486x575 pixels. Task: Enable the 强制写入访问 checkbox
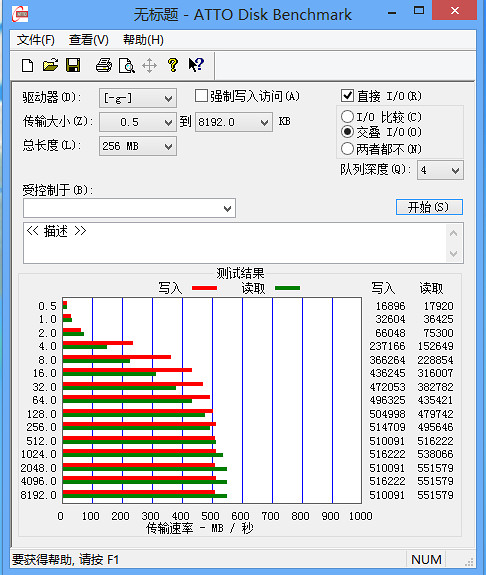pyautogui.click(x=201, y=96)
